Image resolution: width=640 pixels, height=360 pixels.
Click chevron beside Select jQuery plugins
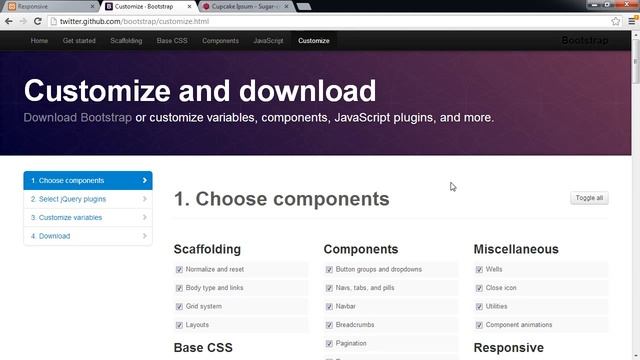(x=144, y=199)
